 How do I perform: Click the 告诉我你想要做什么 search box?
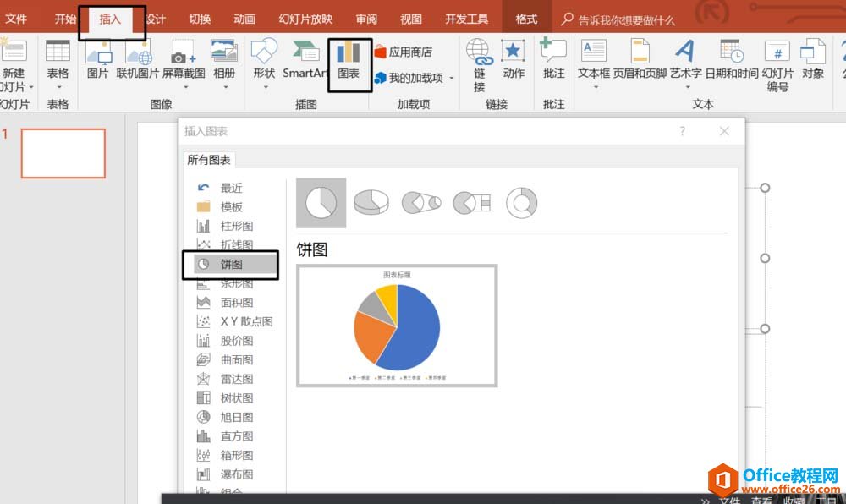626,19
